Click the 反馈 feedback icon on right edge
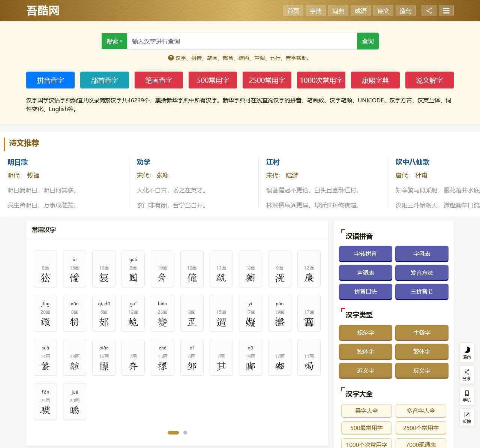This screenshot has height=448, width=480. (466, 418)
